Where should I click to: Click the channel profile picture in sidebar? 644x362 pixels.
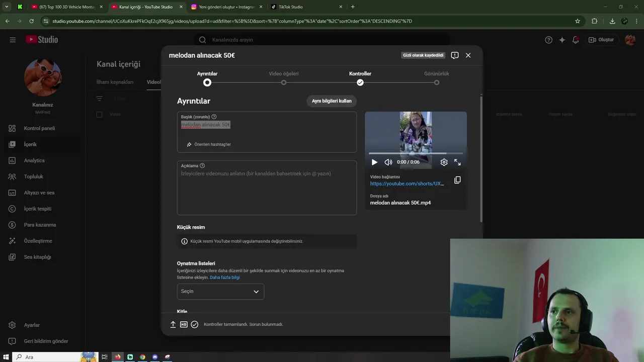[43, 77]
